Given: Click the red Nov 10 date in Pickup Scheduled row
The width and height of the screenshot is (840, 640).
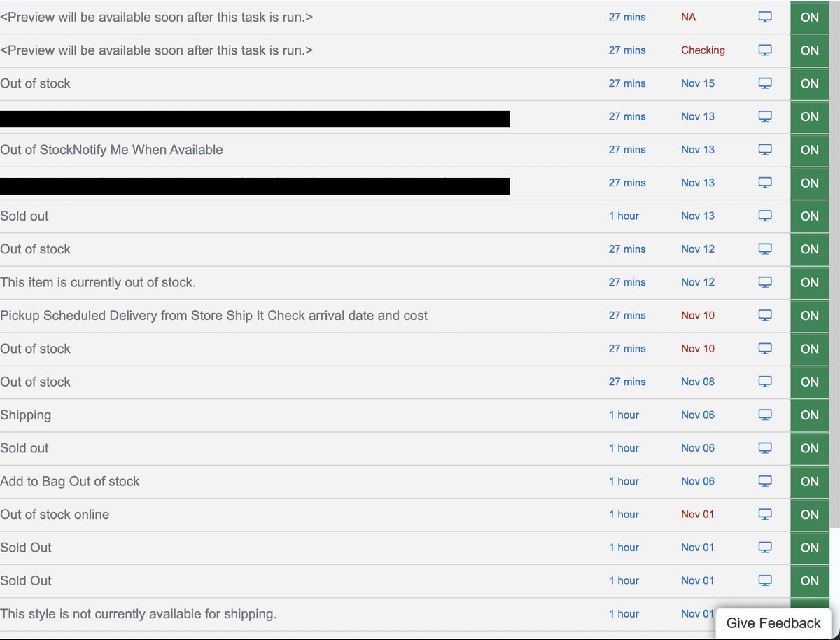Looking at the screenshot, I should click(698, 315).
